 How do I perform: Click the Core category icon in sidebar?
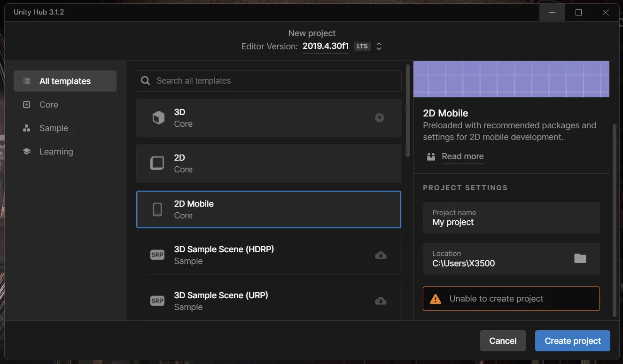click(x=27, y=104)
